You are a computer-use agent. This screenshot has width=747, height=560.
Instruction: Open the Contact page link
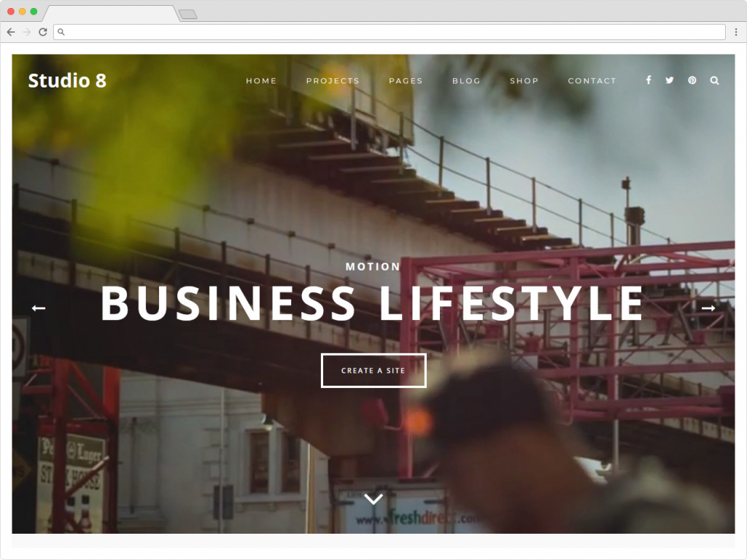pos(592,81)
